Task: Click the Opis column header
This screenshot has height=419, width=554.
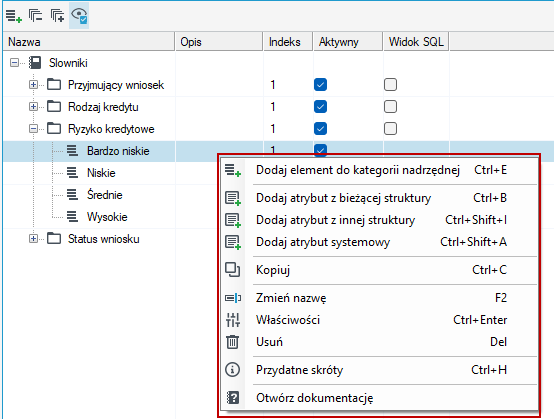Action: (219, 42)
